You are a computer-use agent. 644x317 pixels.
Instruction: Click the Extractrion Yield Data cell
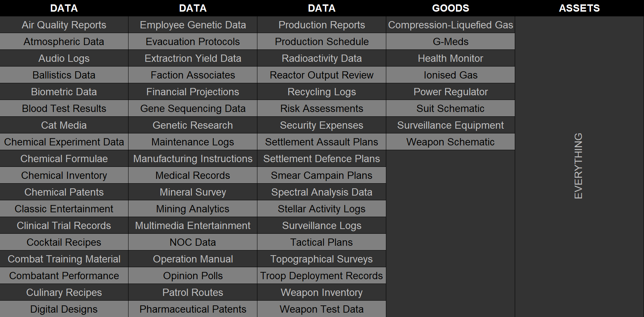pos(193,58)
